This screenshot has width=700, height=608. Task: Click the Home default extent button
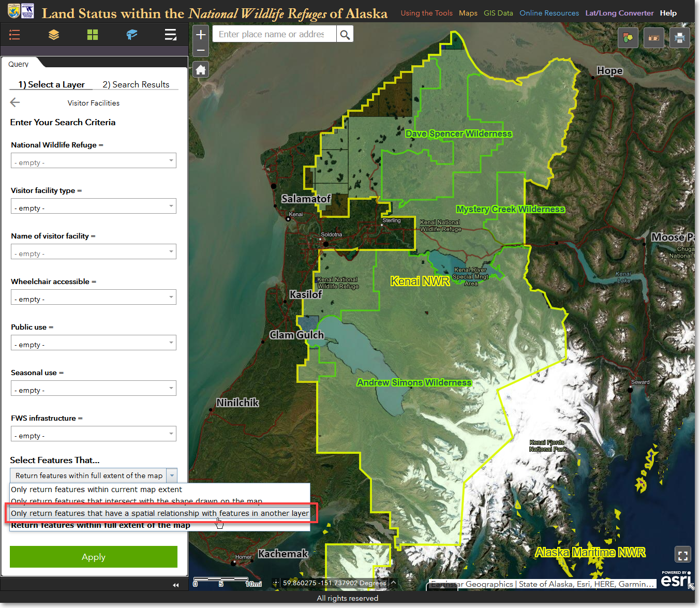click(x=201, y=69)
